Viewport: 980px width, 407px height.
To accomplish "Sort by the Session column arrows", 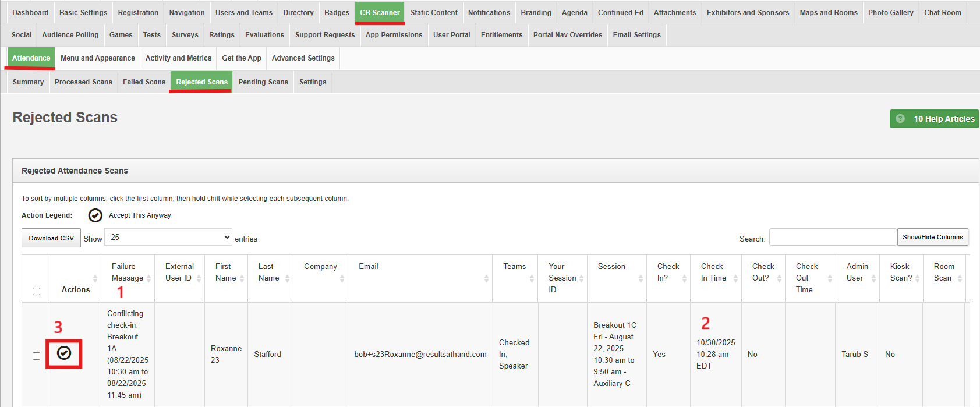I will [641, 278].
